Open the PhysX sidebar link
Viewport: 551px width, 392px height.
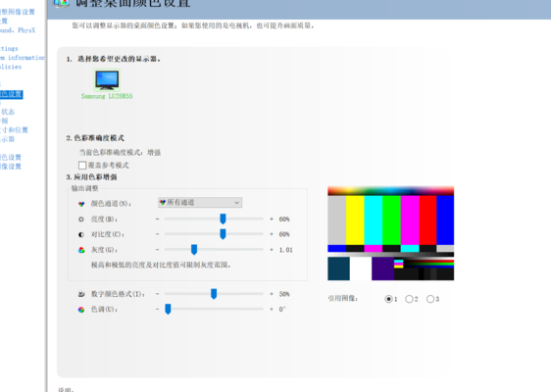pos(18,30)
